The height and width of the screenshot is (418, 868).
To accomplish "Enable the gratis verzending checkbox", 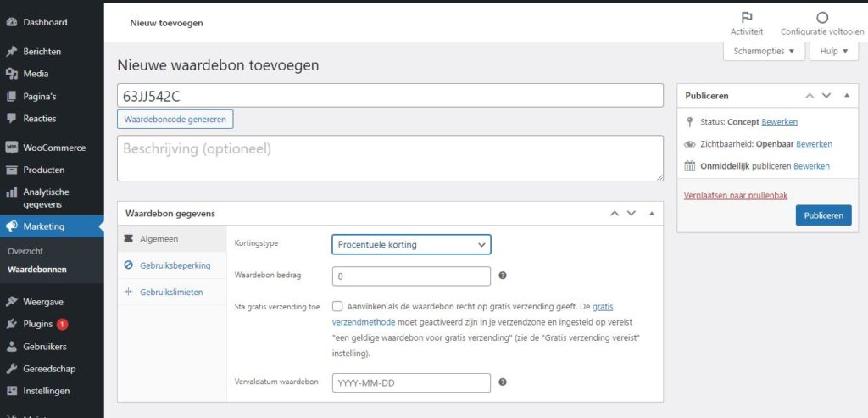I will click(337, 306).
